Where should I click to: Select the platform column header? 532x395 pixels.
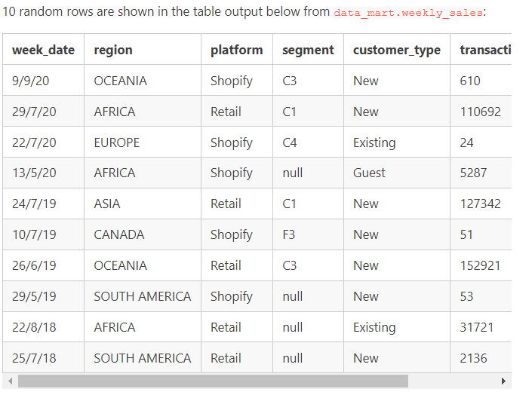pyautogui.click(x=236, y=51)
